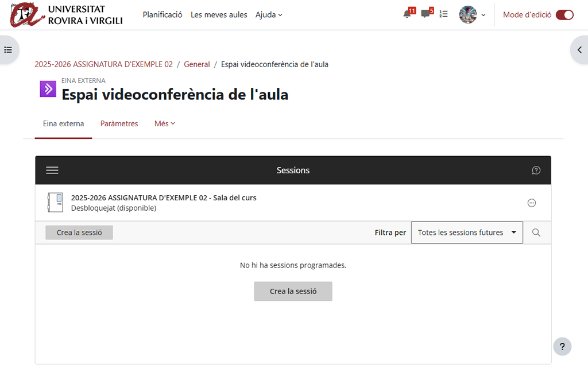Open the room options ellipsis for Sala del curs
The image size is (588, 368).
(x=531, y=203)
